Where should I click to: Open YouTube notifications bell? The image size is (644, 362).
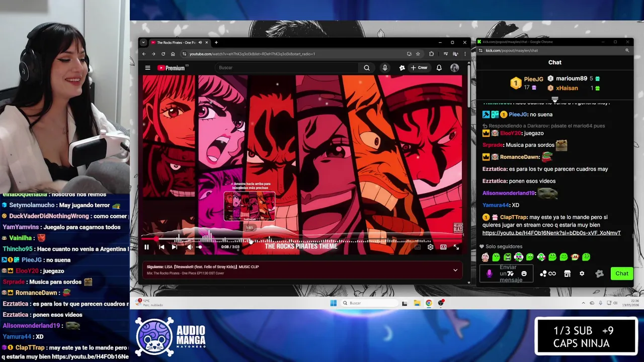click(x=439, y=68)
